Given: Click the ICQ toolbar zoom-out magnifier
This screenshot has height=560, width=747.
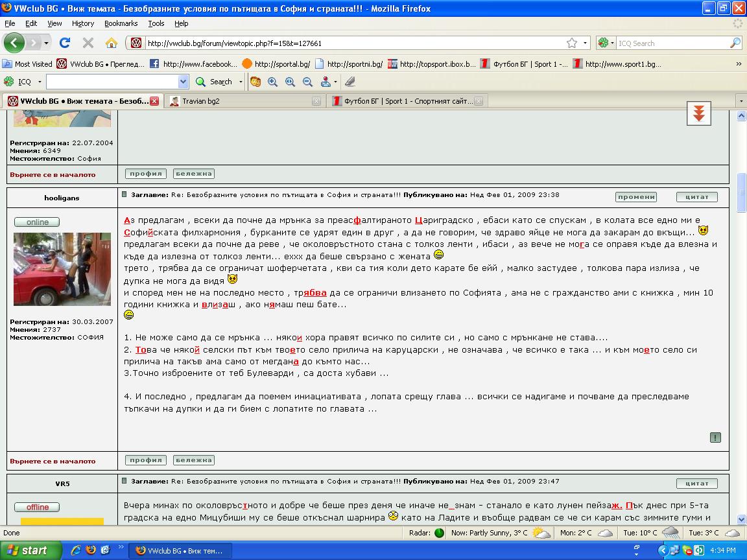Looking at the screenshot, I should pos(307,82).
